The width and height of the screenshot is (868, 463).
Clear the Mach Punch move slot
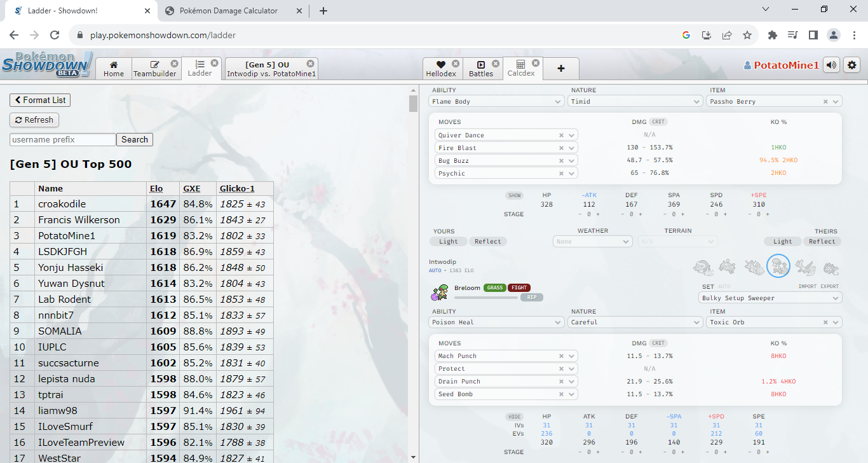coord(561,356)
